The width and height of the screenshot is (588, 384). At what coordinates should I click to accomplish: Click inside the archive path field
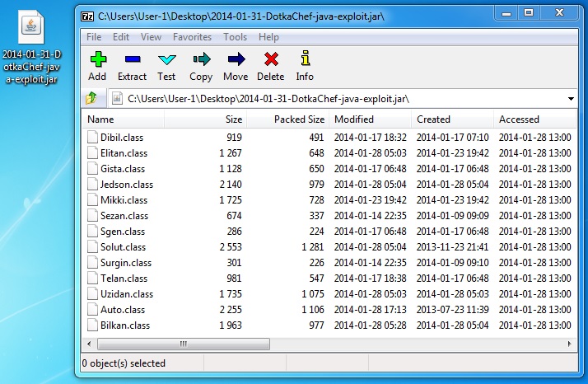click(x=329, y=98)
